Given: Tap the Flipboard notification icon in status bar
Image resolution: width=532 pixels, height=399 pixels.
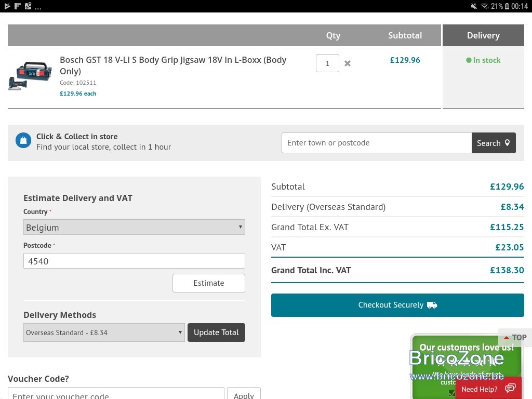Looking at the screenshot, I should (18, 6).
